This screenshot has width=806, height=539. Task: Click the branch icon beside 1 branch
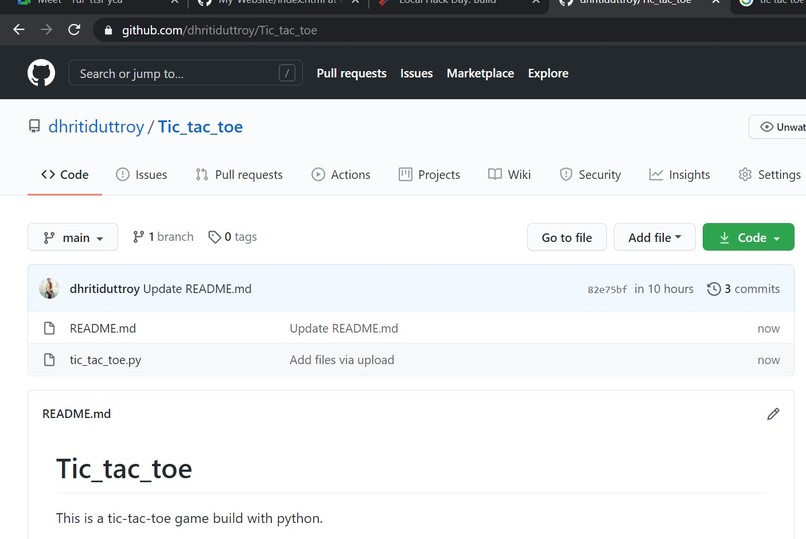tap(138, 237)
